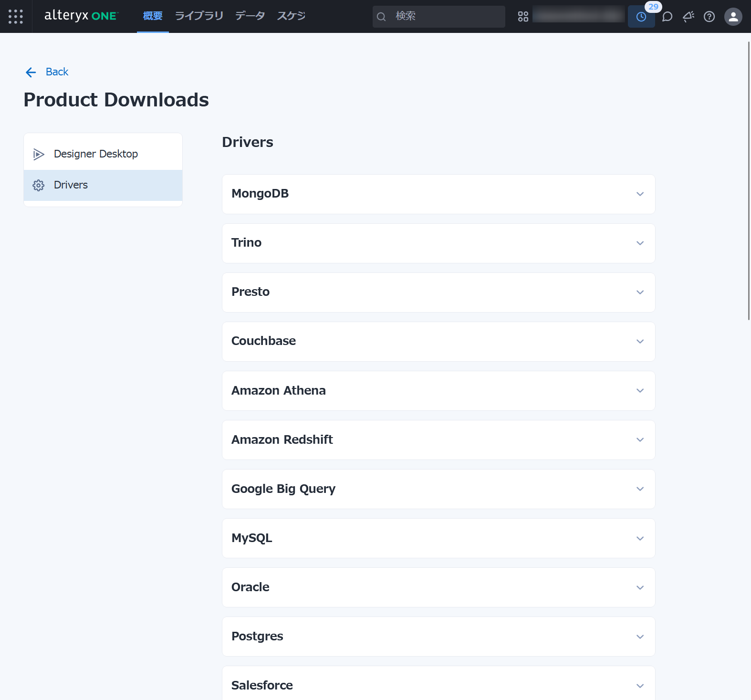This screenshot has height=700, width=751.
Task: Open the workspace switcher icon
Action: (x=523, y=17)
